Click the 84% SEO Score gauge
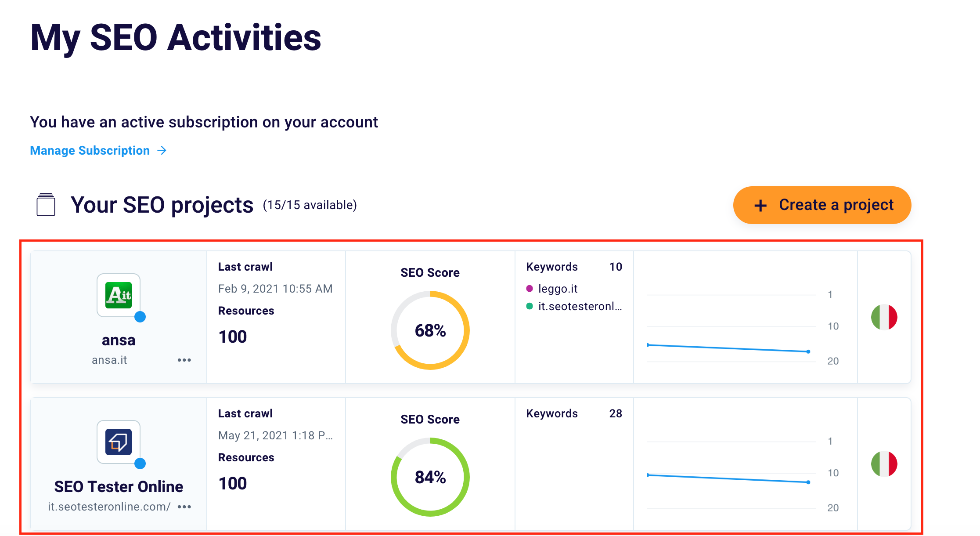980x536 pixels. tap(430, 477)
